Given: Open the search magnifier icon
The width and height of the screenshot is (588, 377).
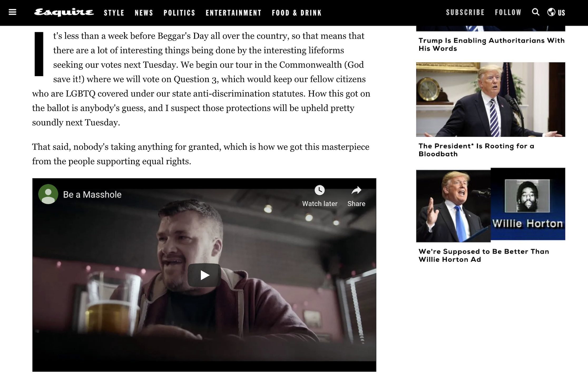Looking at the screenshot, I should tap(536, 12).
